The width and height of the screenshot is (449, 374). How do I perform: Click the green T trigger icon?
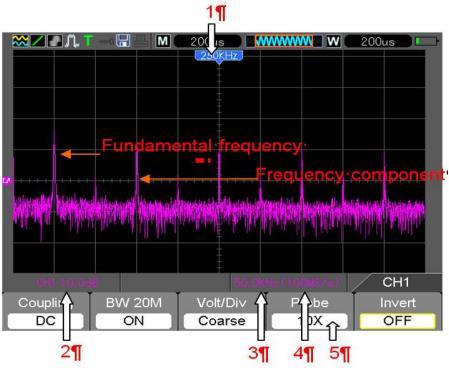(x=88, y=41)
